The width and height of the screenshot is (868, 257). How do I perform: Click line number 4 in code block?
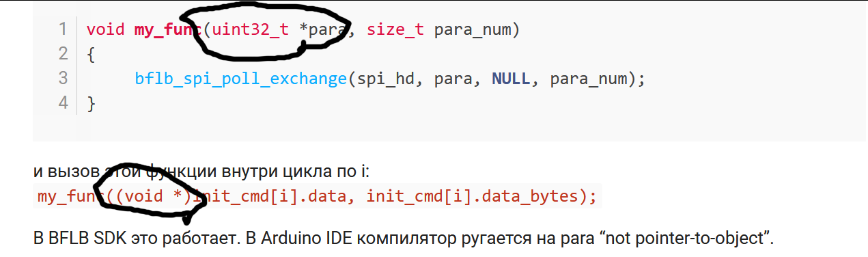(x=63, y=103)
